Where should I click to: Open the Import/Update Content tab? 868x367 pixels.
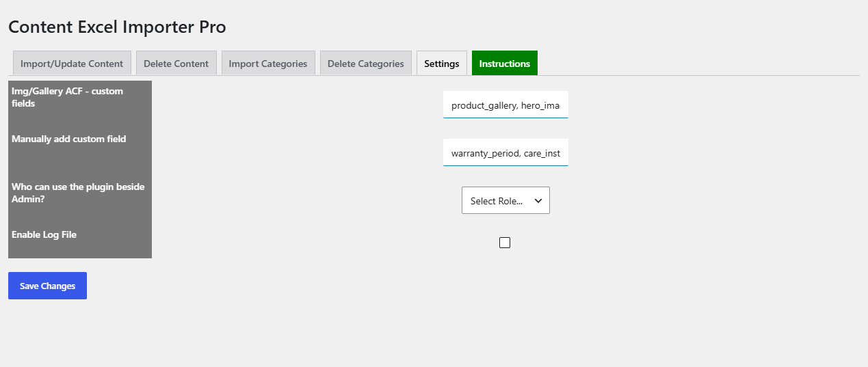(72, 63)
